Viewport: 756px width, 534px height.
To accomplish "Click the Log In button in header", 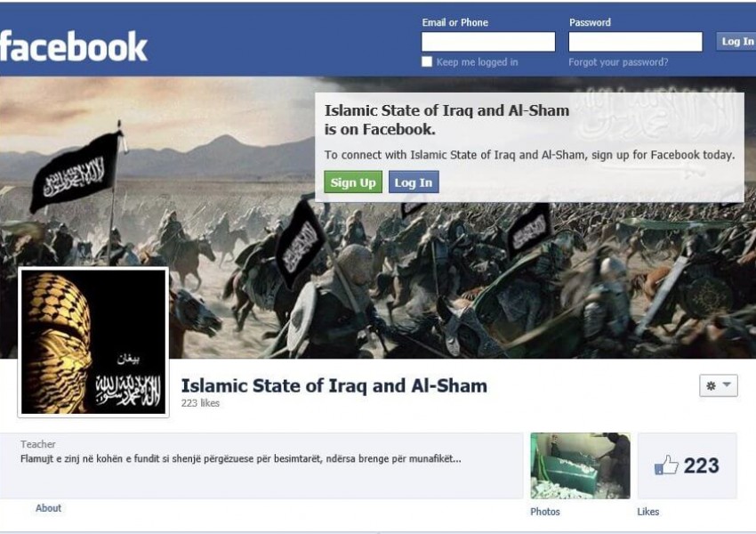I will pos(736,42).
